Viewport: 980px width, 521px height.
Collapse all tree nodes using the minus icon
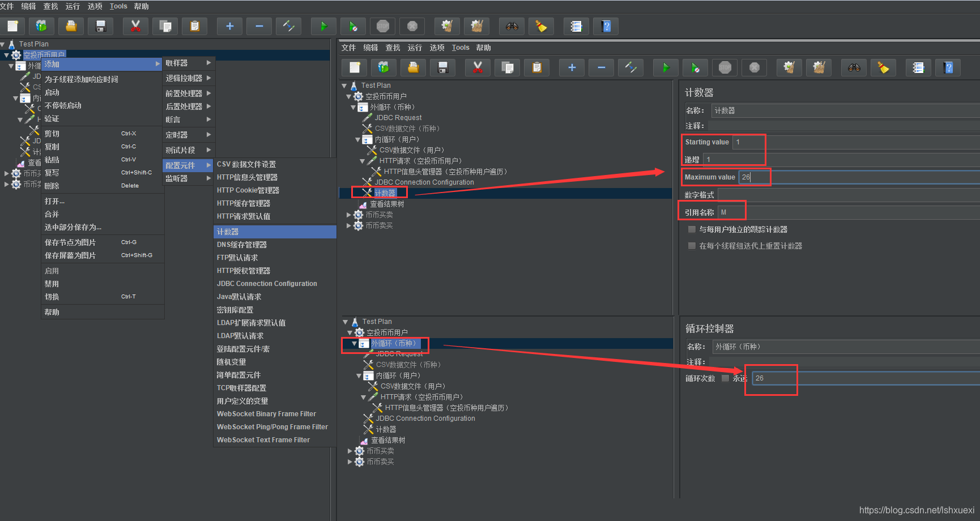tap(259, 26)
